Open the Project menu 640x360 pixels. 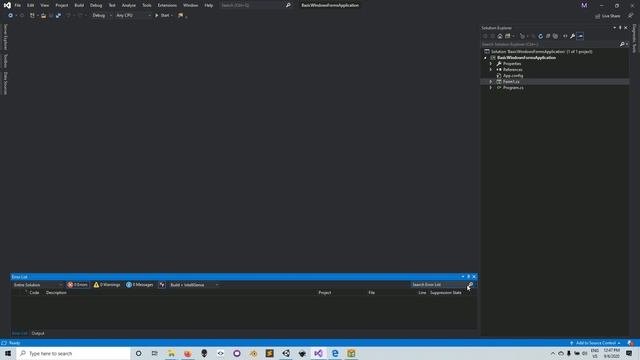[62, 5]
